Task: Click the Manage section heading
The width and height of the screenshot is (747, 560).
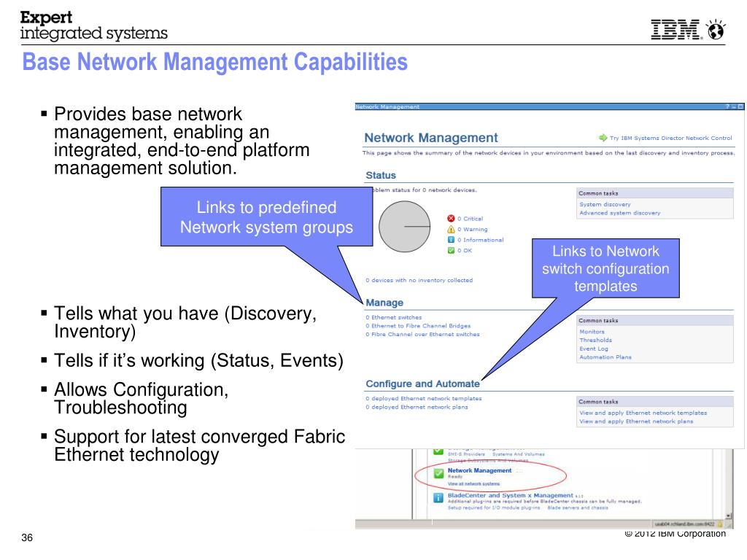Action: pyautogui.click(x=384, y=303)
